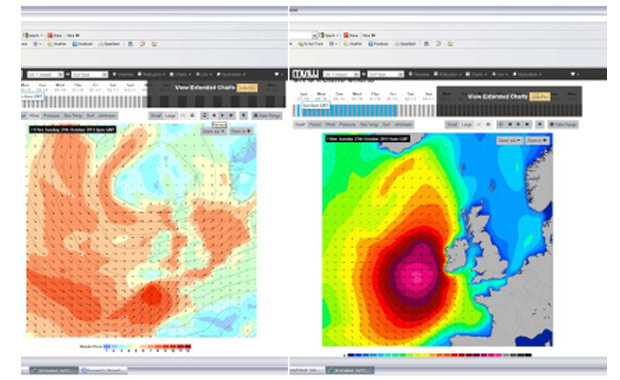The image size is (620, 380).
Task: Click Weather bookmark in left browser toolbar
Action: [57, 44]
